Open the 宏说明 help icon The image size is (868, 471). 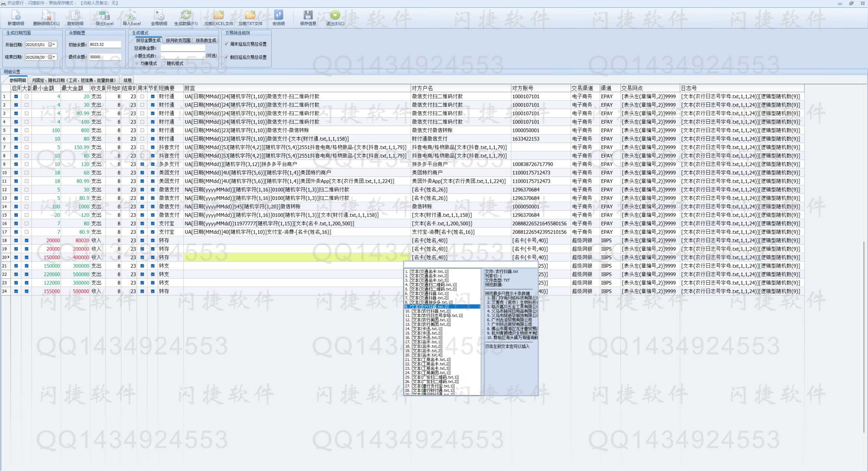[x=278, y=15]
